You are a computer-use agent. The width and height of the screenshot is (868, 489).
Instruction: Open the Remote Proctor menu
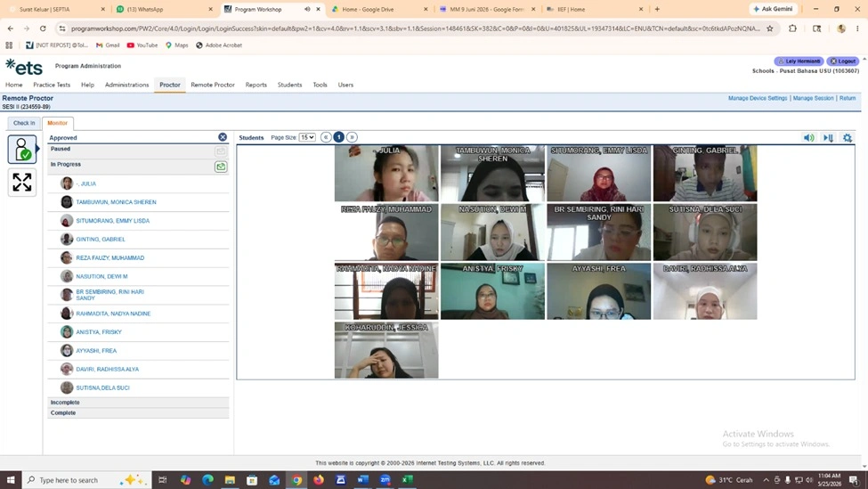(x=213, y=85)
